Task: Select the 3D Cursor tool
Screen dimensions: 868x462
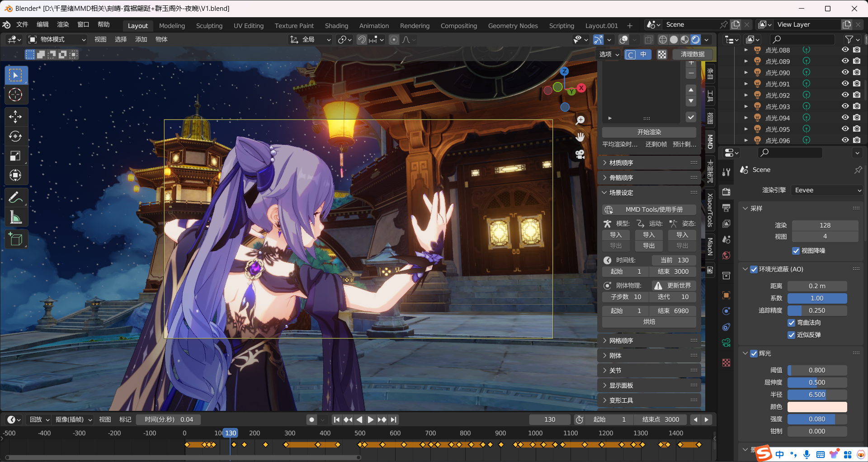Action: tap(15, 95)
